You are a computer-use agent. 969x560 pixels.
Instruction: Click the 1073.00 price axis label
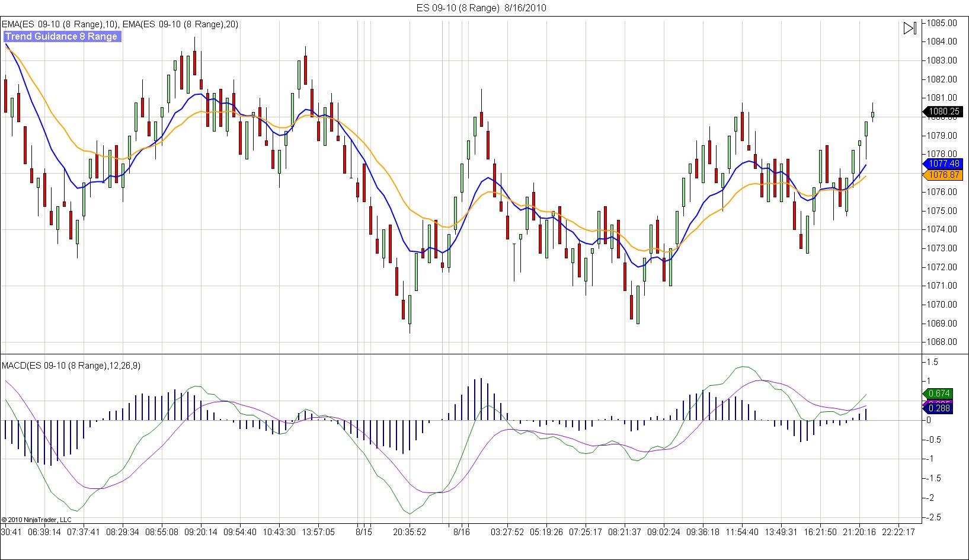click(x=942, y=248)
